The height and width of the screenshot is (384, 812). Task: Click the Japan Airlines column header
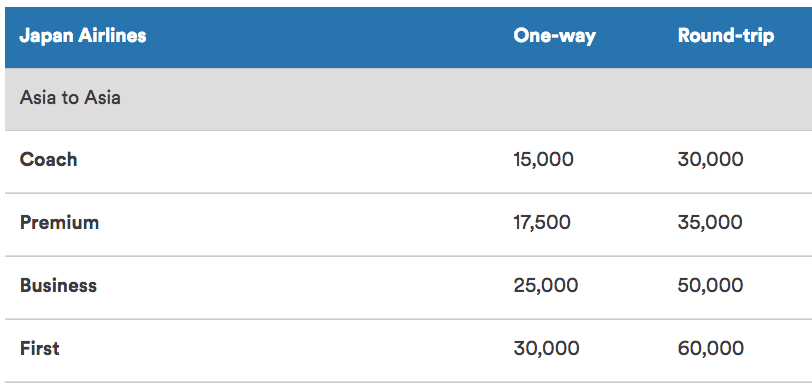point(83,36)
